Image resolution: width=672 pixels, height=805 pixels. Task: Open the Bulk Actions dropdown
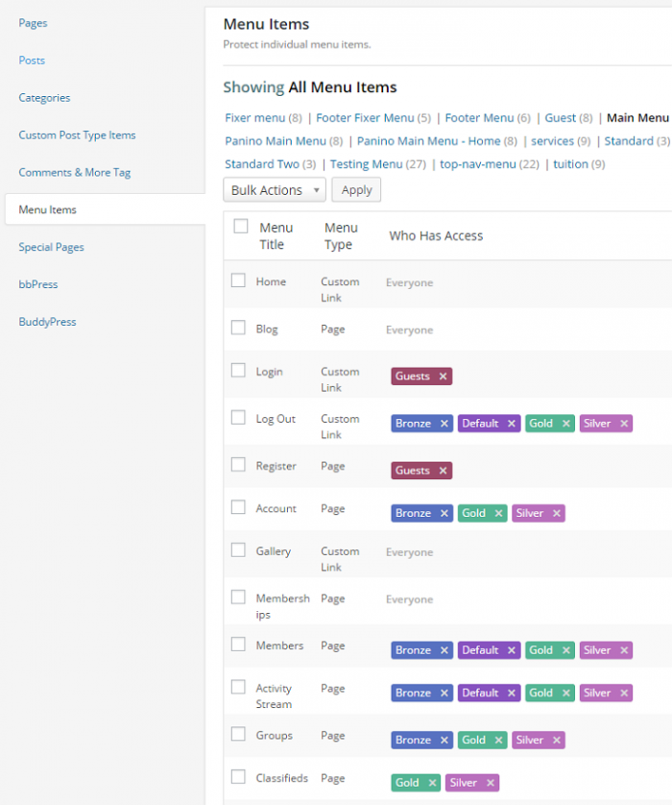275,190
